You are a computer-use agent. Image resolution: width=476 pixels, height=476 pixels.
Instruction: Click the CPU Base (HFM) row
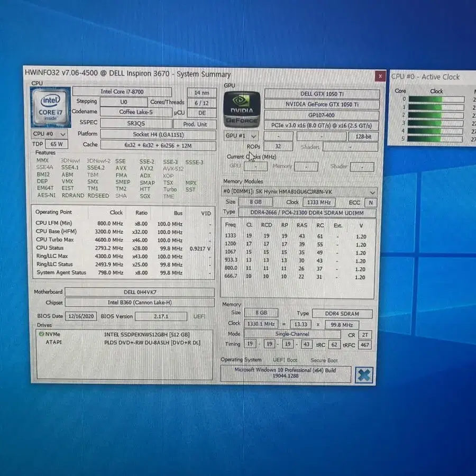[124, 232]
